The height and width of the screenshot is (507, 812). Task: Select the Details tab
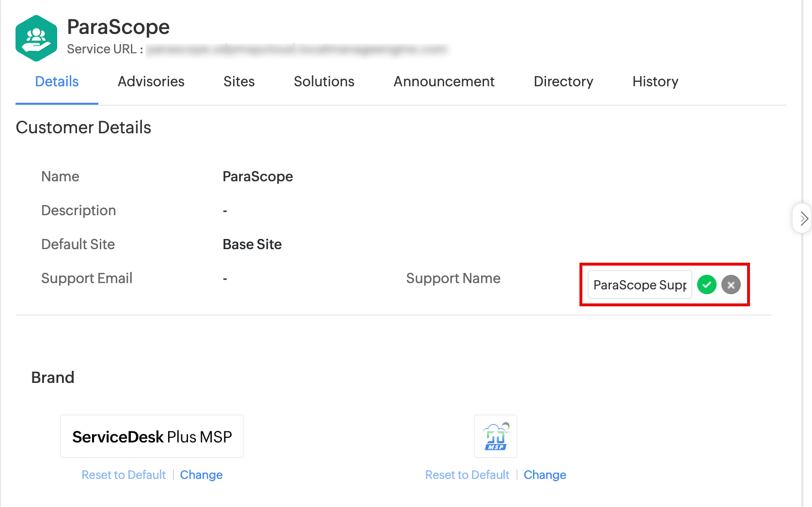coord(57,81)
